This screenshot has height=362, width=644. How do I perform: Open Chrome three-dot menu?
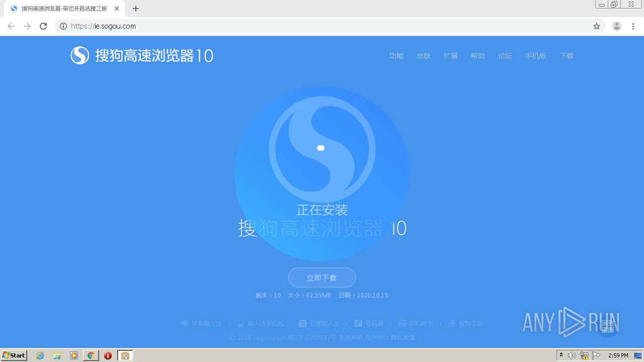633,26
